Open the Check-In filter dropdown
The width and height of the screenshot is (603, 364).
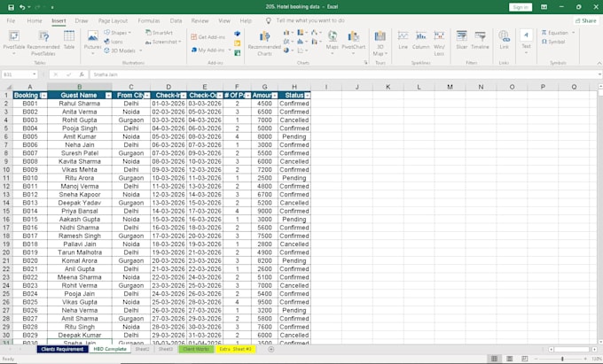[184, 96]
